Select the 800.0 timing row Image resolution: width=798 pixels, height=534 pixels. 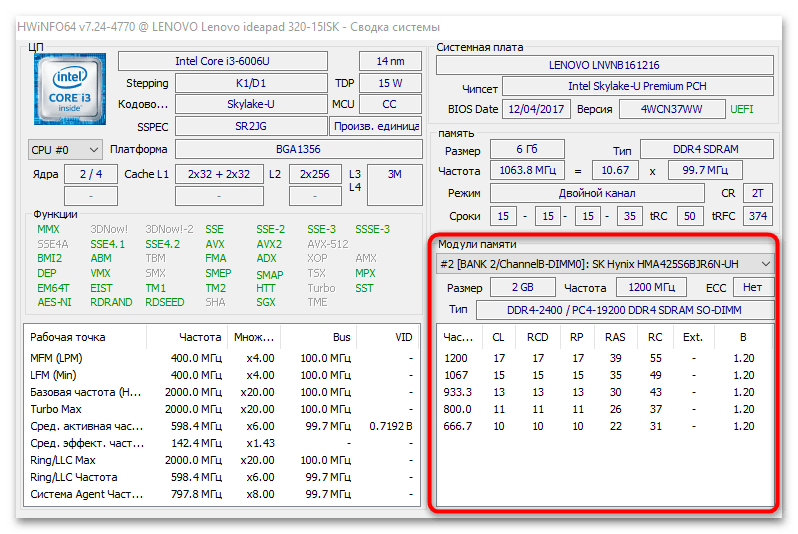605,409
